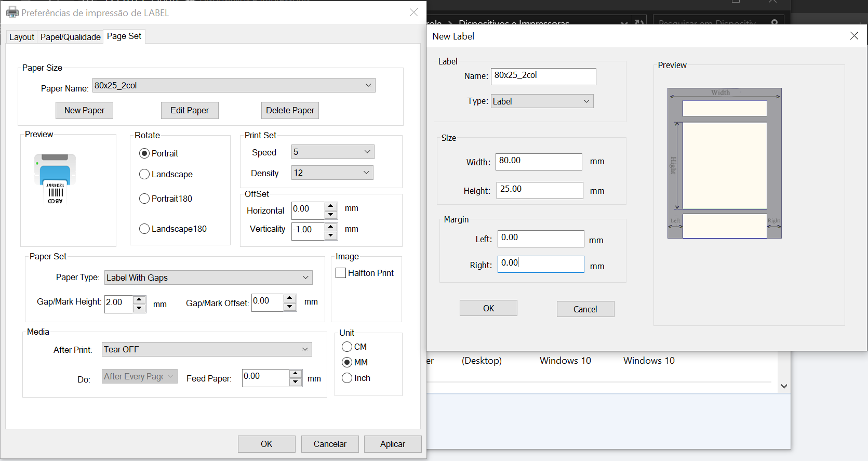Click the label Name input field

tap(543, 76)
